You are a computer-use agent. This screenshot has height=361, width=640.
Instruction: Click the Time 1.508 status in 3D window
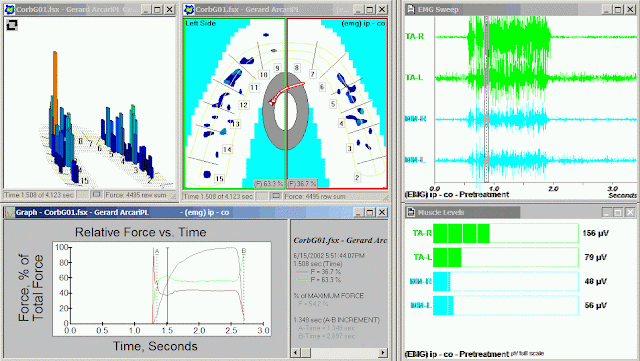pyautogui.click(x=39, y=195)
